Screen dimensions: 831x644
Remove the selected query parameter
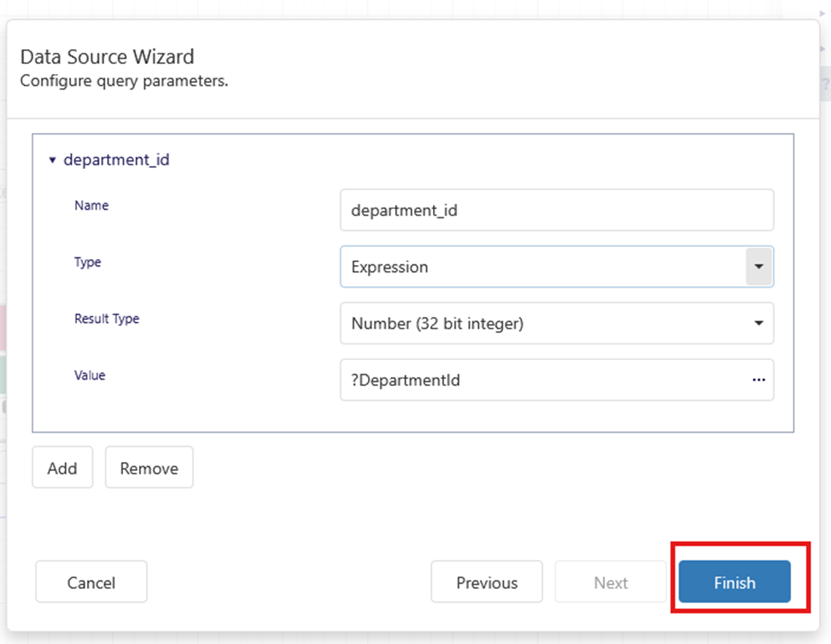click(x=149, y=468)
